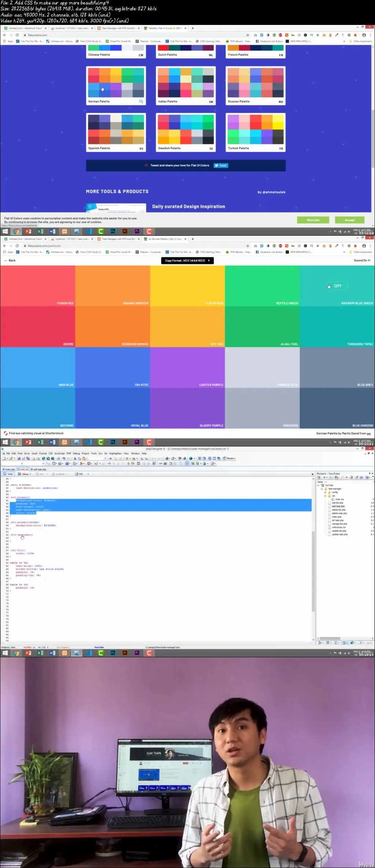
Task: Click the Chrome icon in the German Palette frame's taskbar
Action: tap(16, 442)
